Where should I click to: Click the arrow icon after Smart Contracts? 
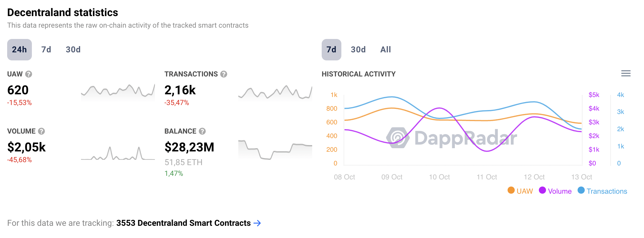point(257,223)
